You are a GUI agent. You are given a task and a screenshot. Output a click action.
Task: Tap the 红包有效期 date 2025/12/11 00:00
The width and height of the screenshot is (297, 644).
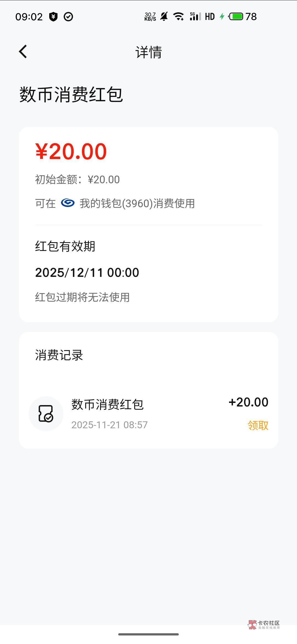pyautogui.click(x=87, y=272)
